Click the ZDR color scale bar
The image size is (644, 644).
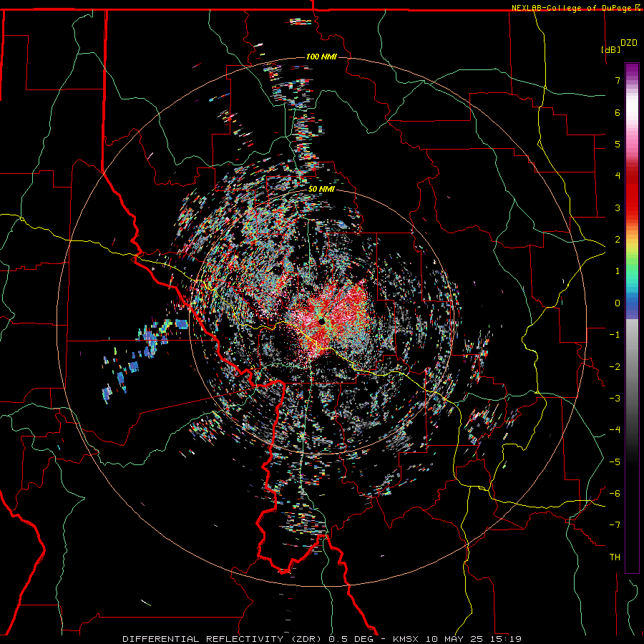(632, 318)
